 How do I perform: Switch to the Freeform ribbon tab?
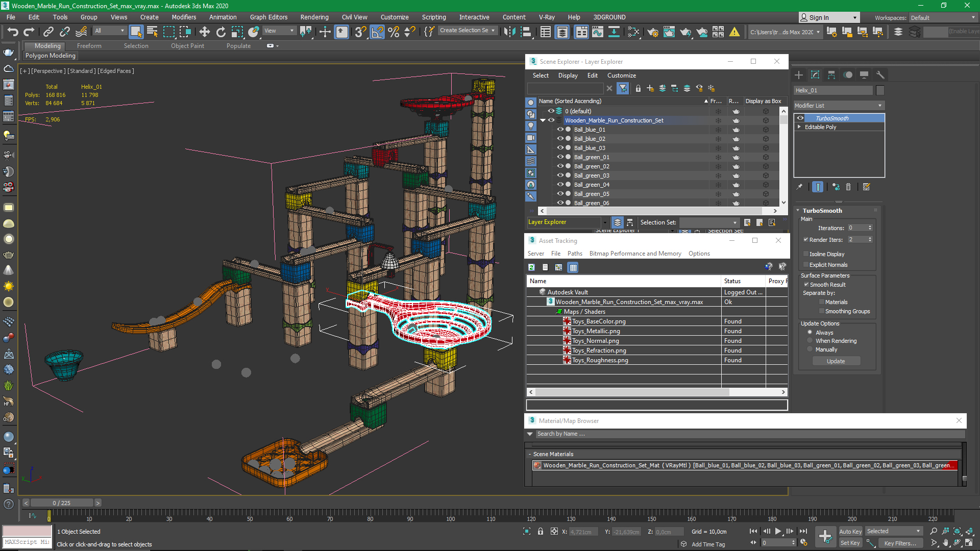pos(89,46)
